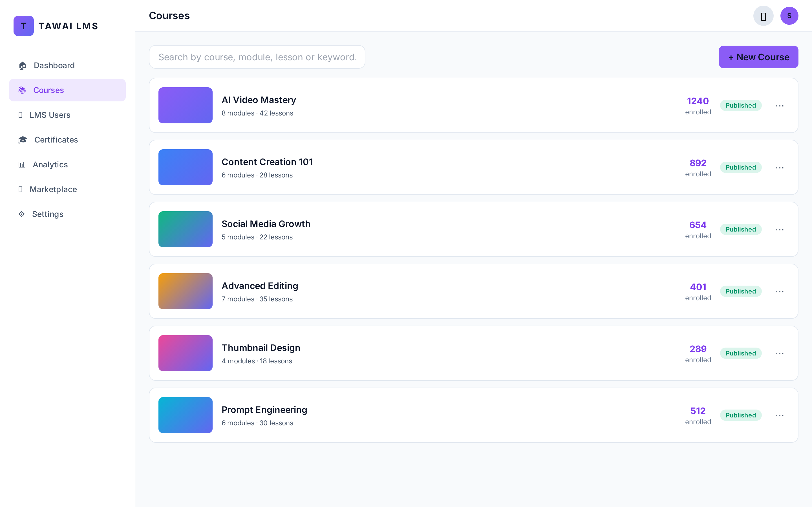
Task: Open the notifications icon in header
Action: coord(763,16)
